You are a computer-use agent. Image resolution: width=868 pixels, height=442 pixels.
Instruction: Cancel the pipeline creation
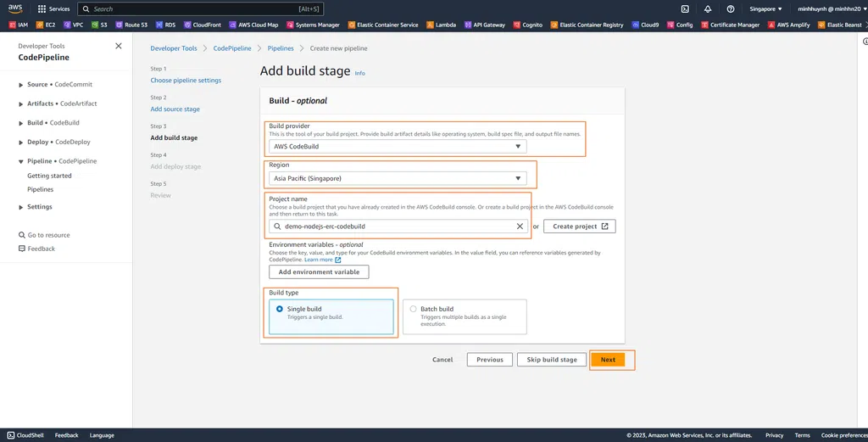click(x=442, y=360)
